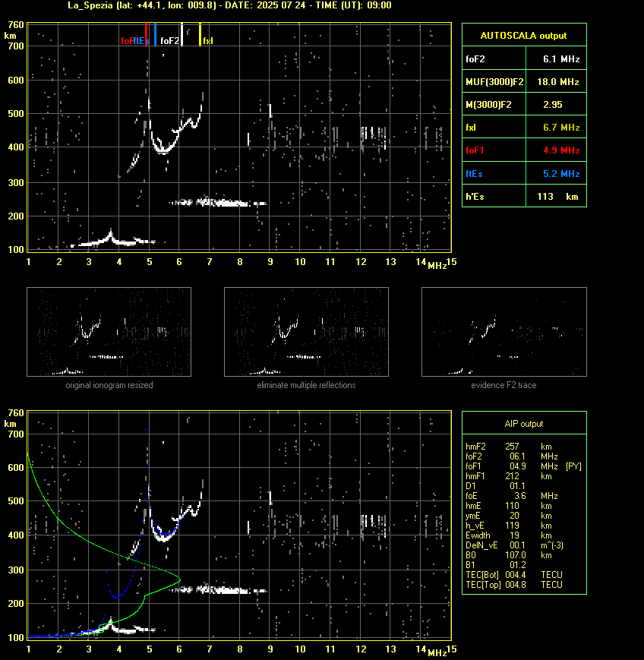Select the hmE 110 km row
This screenshot has height=660, width=644.
[509, 506]
